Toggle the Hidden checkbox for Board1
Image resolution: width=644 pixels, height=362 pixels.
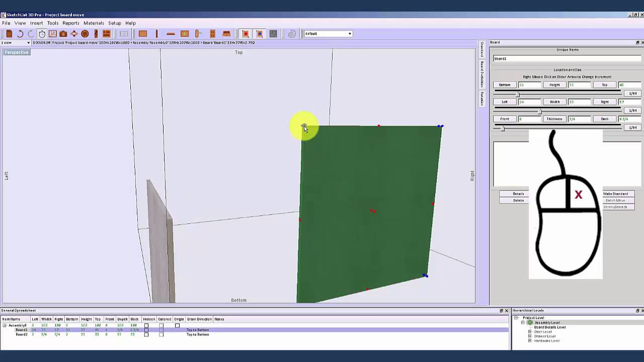[x=146, y=330]
